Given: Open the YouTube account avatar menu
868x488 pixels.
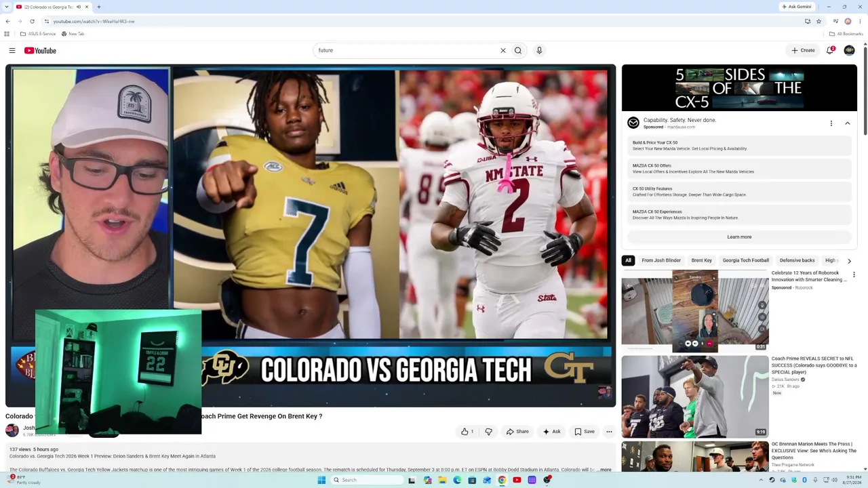Looking at the screenshot, I should 849,50.
